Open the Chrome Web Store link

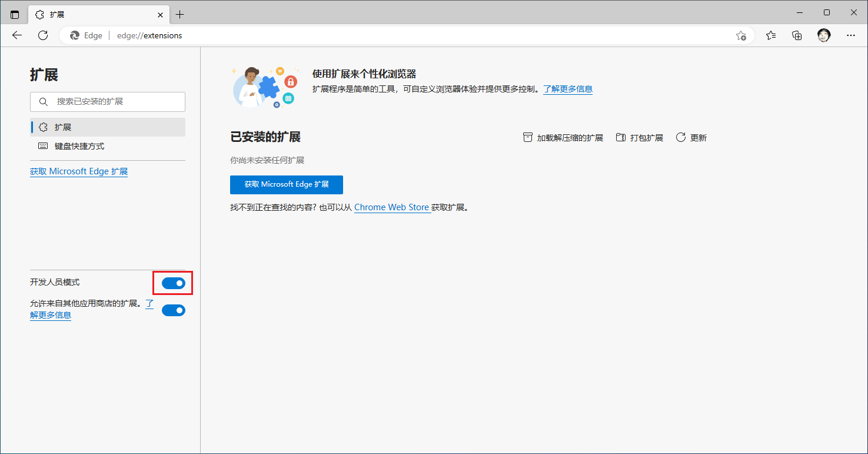[x=391, y=207]
